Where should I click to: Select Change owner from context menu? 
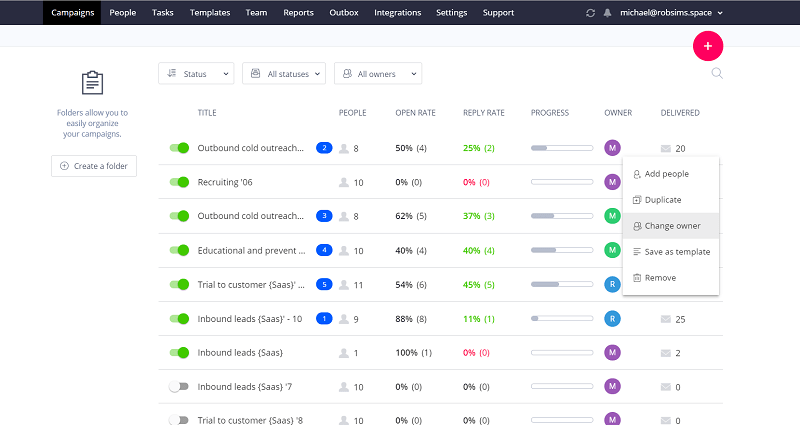tap(671, 226)
